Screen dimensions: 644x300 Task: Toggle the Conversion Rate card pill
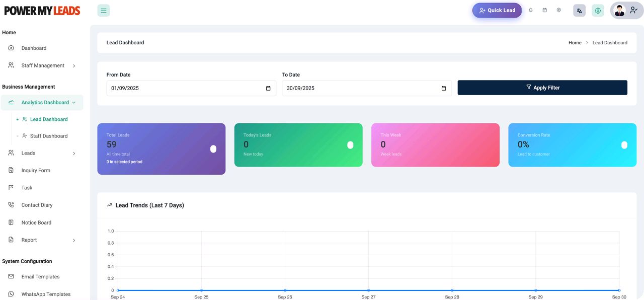[624, 145]
